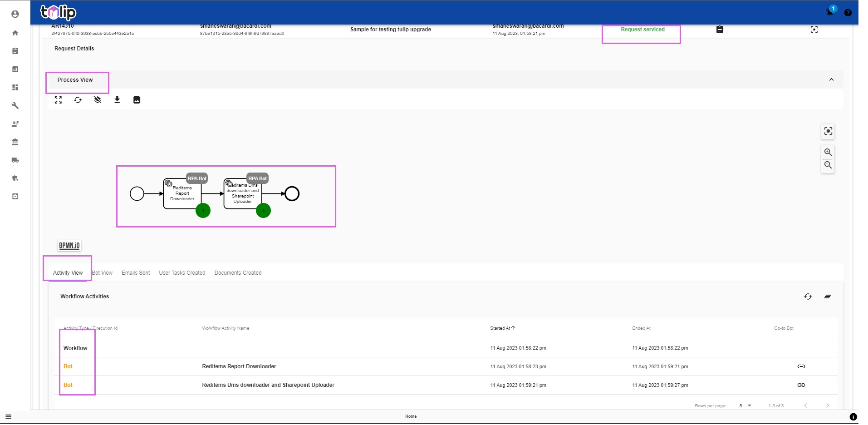Viewport: 868px width, 425px height.
Task: Click Sample for testing tulip upgrade text
Action: [391, 30]
